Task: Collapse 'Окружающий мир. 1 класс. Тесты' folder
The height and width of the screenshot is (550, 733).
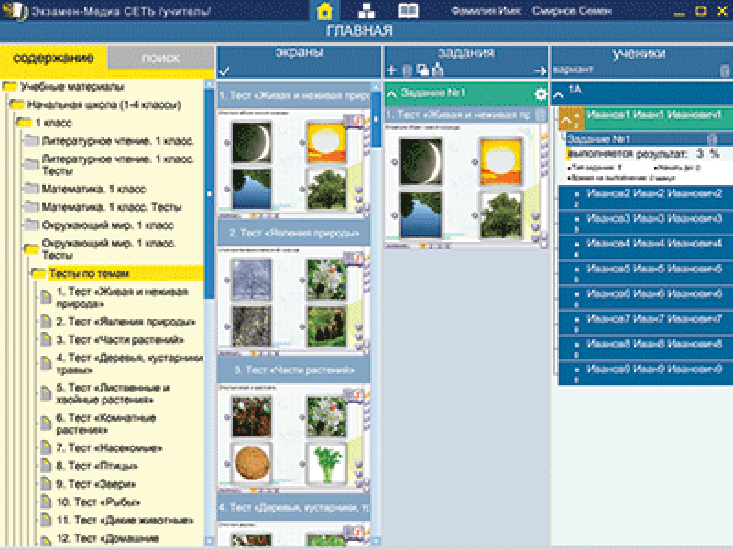Action: coord(31,249)
